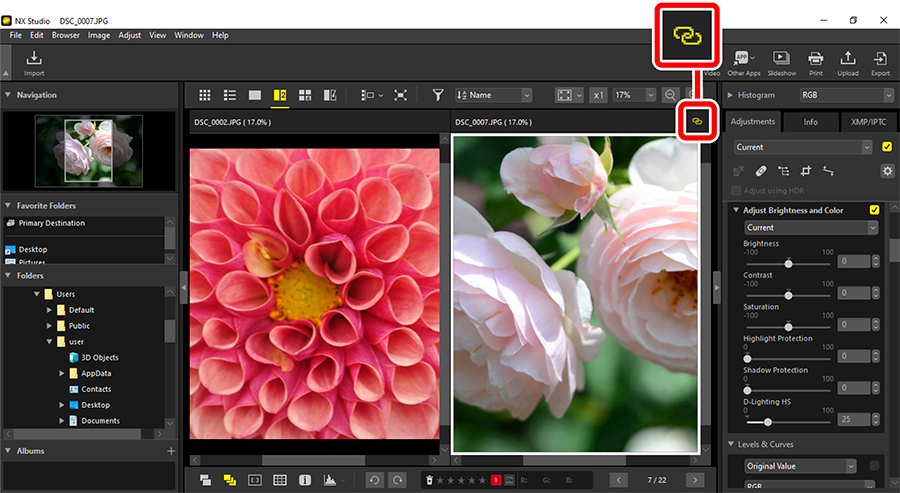Select the 4-image comparison view
900x493 pixels.
(x=305, y=95)
